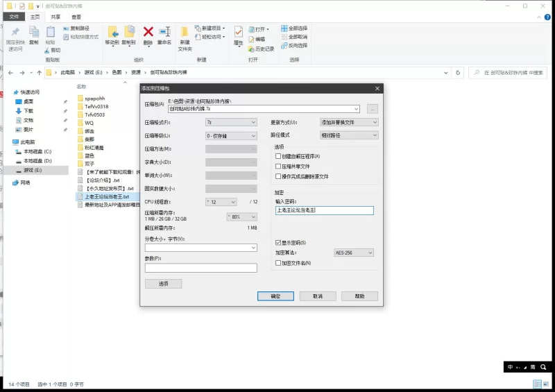
Task: Click the 粘贴 (Paste) clipboard icon
Action: (50, 31)
